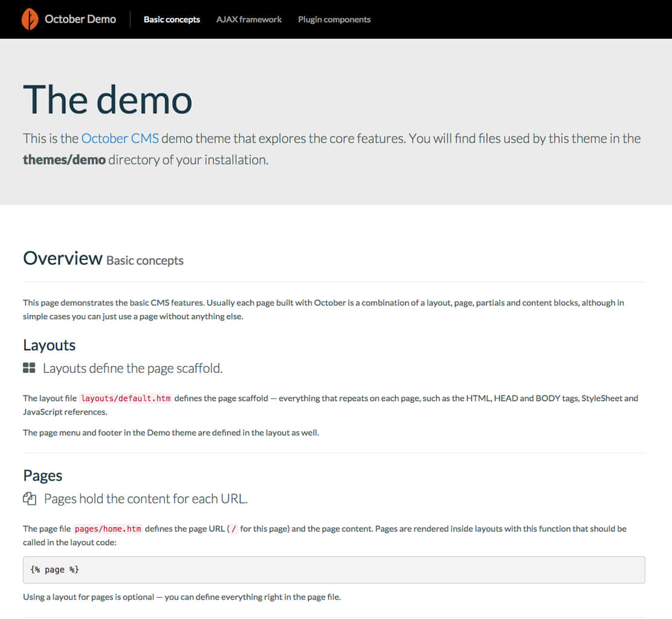Click the October leaf logo icon
The height and width of the screenshot is (619, 672).
30,19
